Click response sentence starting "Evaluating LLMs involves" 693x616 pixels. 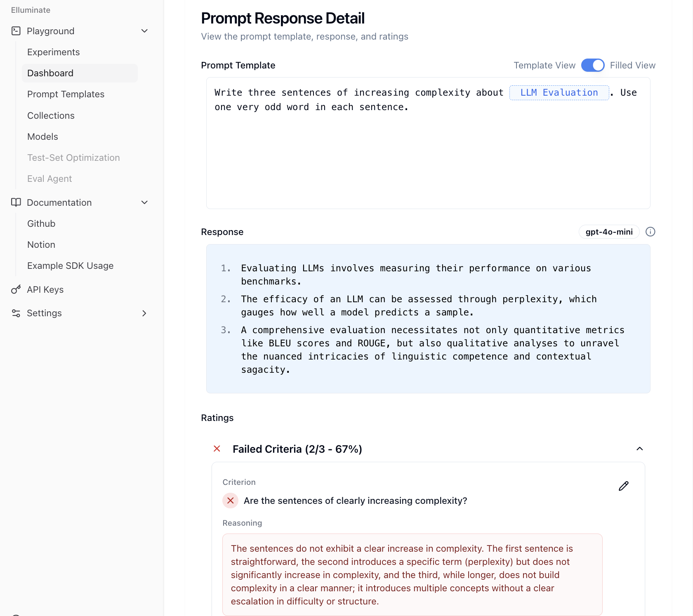coord(416,275)
